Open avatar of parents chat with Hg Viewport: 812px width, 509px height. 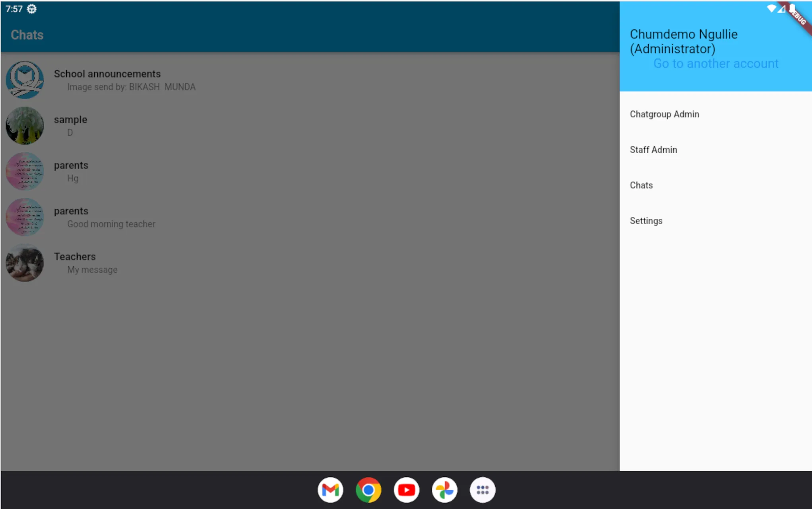[x=25, y=171]
